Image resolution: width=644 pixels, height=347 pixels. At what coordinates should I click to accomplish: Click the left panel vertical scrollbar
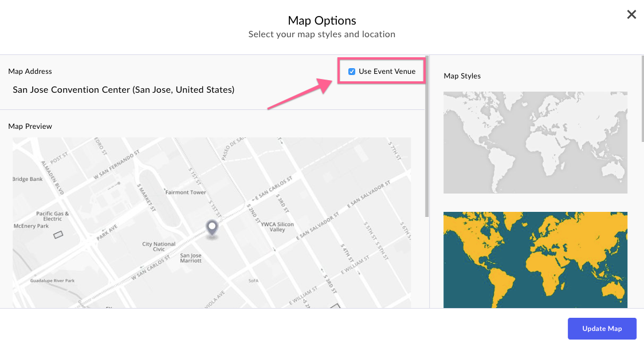(x=427, y=136)
